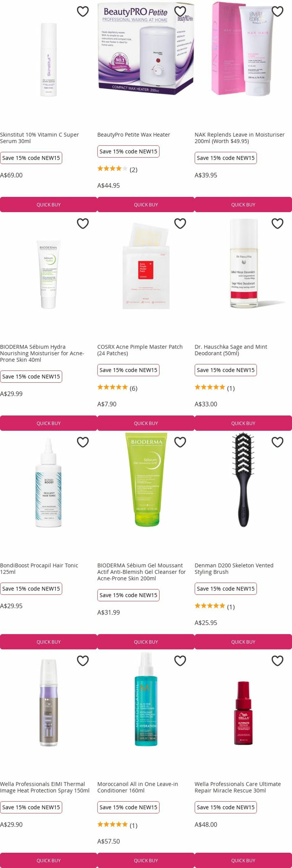Heart the BondiBoost Procapil Hair Tonic
The width and height of the screenshot is (292, 868).
(82, 442)
